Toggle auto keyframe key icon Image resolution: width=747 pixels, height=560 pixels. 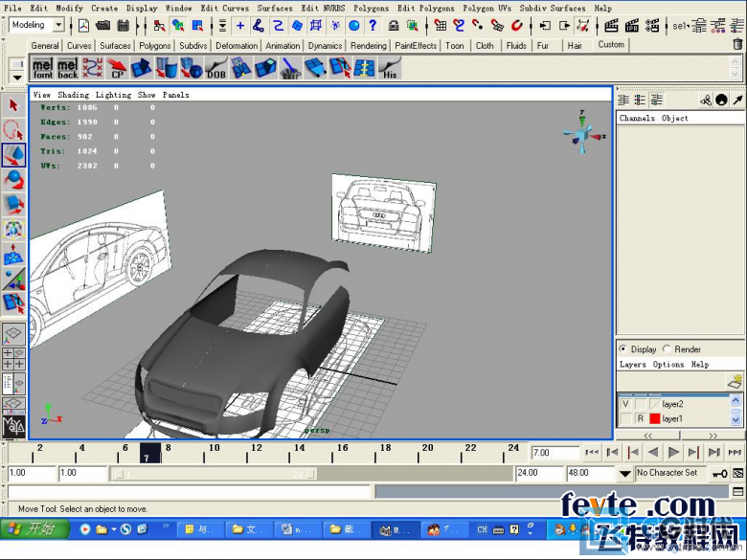tap(719, 473)
